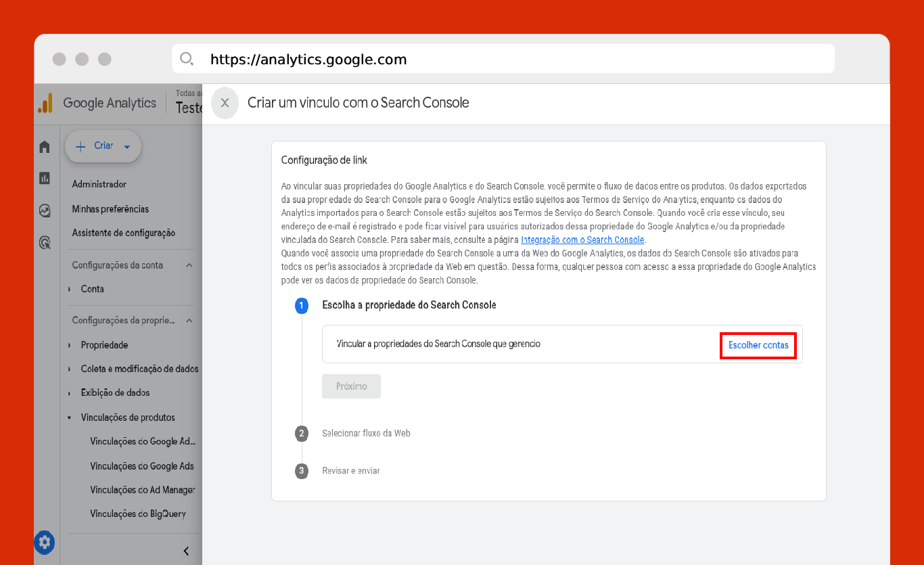Open Integração com o Search Console link
Screen dimensions: 924x565
[582, 240]
